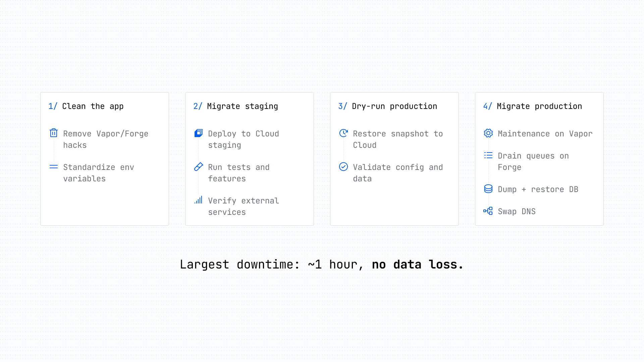Click the test tube icon beside Run tests
Viewport: 644px width, 362px height.
point(199,167)
